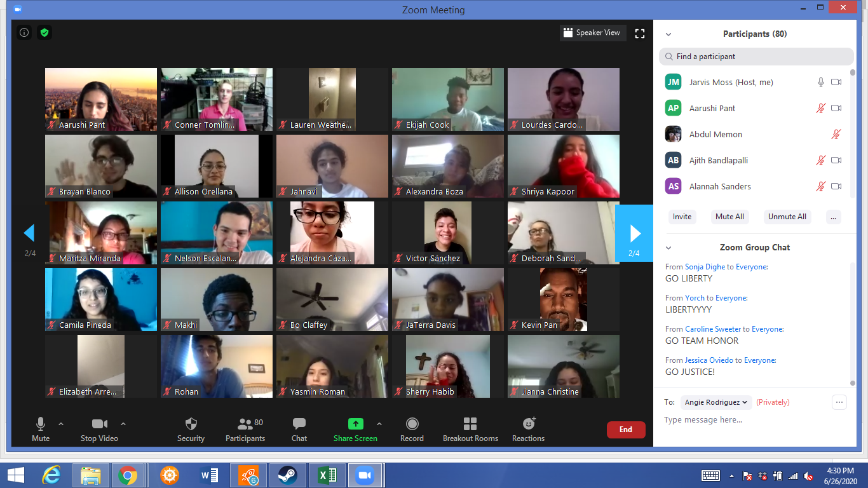868x488 pixels.
Task: Open touch keyboard icon in system tray
Action: (710, 475)
